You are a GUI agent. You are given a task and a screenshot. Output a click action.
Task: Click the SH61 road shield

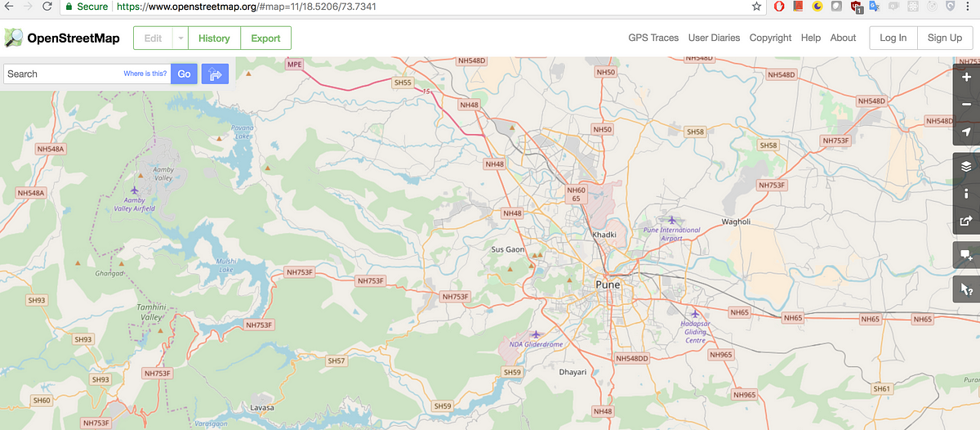point(882,389)
